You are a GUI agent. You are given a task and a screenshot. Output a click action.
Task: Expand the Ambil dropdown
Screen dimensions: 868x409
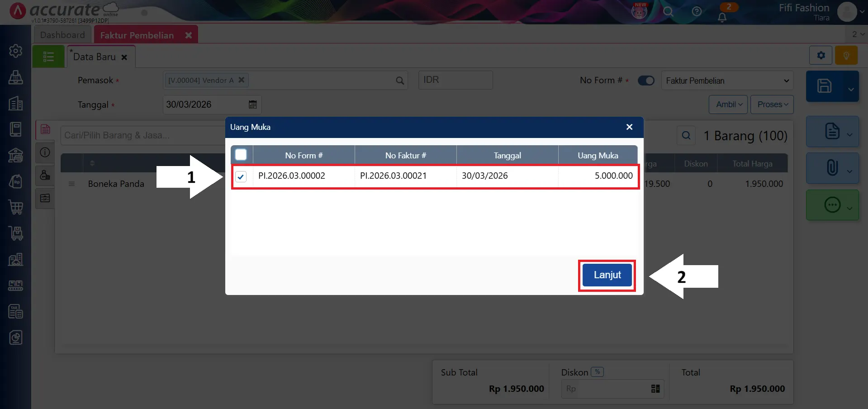728,105
